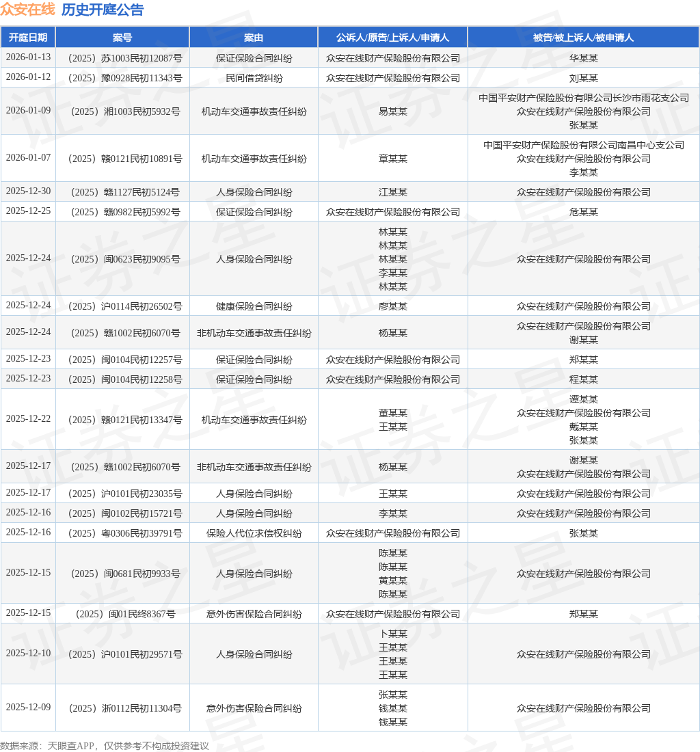Click the 数据来源 天眼查APP footer note

click(105, 746)
